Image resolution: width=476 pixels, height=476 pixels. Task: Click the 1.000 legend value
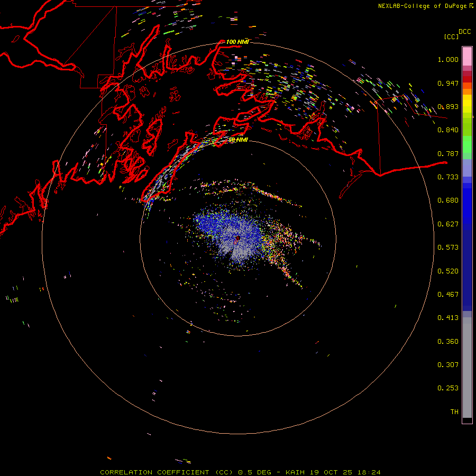click(448, 59)
